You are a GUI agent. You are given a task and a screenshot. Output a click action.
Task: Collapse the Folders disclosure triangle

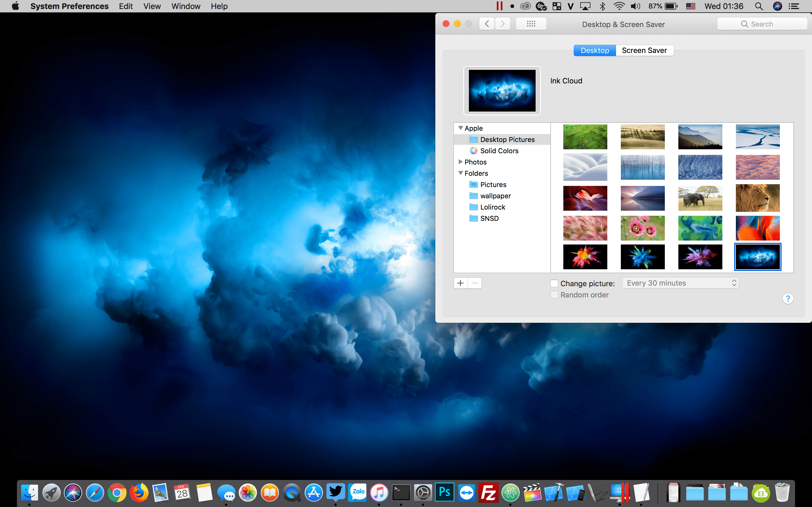(x=461, y=173)
